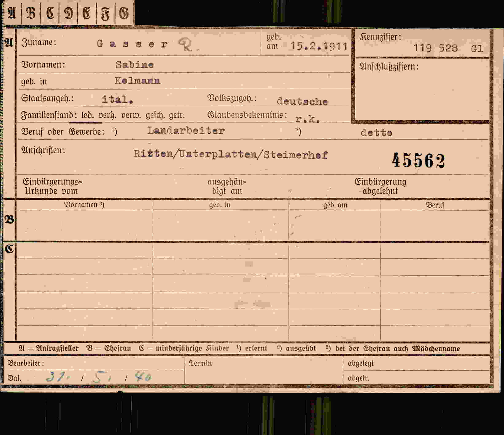Click the 'Anschlußziffern:' label
The width and height of the screenshot is (504, 435).
click(389, 66)
